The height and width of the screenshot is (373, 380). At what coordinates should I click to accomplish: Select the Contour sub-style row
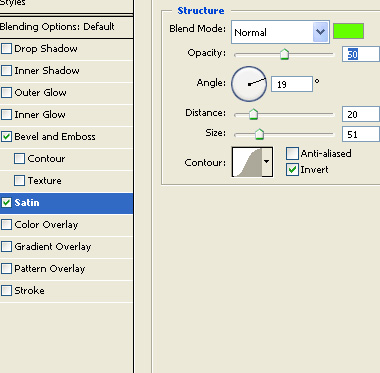point(66,159)
